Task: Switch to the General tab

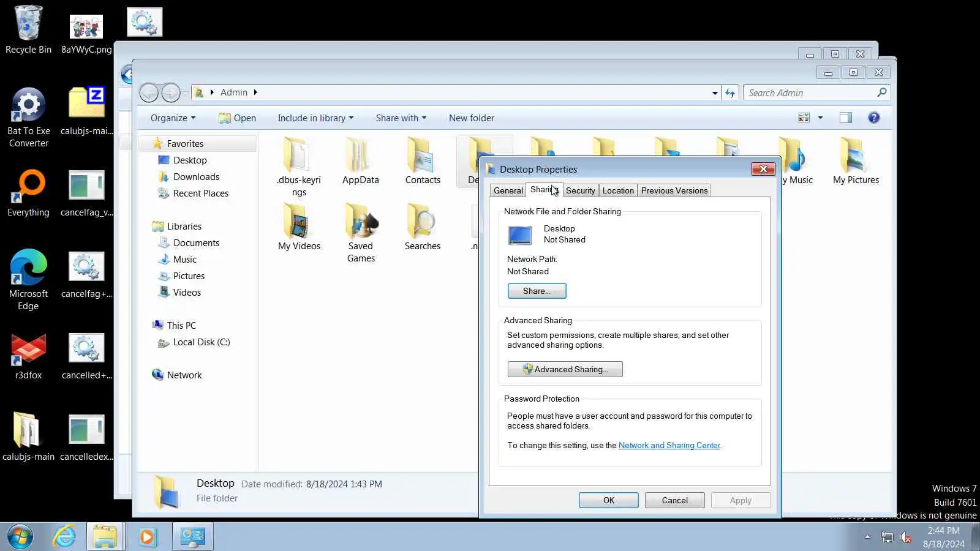Action: click(508, 190)
